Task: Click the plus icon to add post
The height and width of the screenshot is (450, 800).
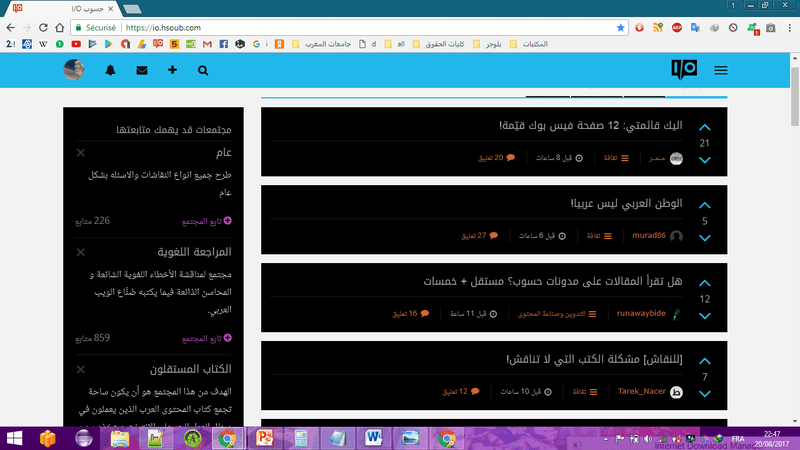Action: click(172, 71)
